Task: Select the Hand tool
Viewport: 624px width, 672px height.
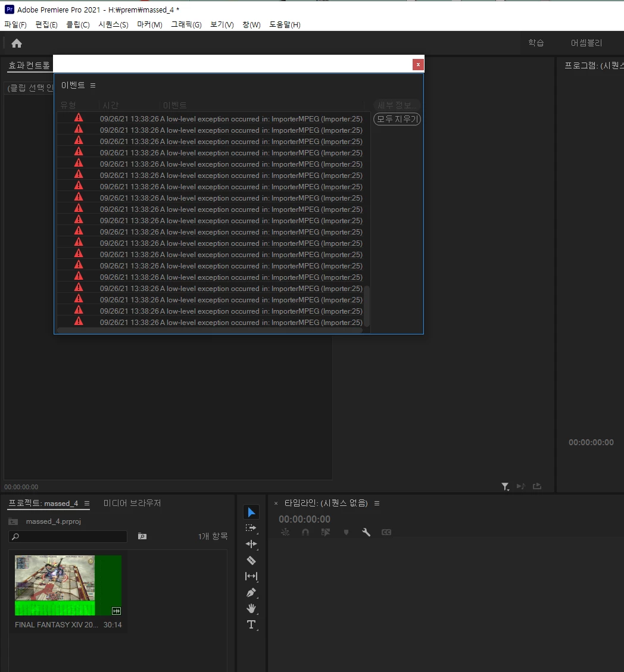Action: click(x=252, y=608)
